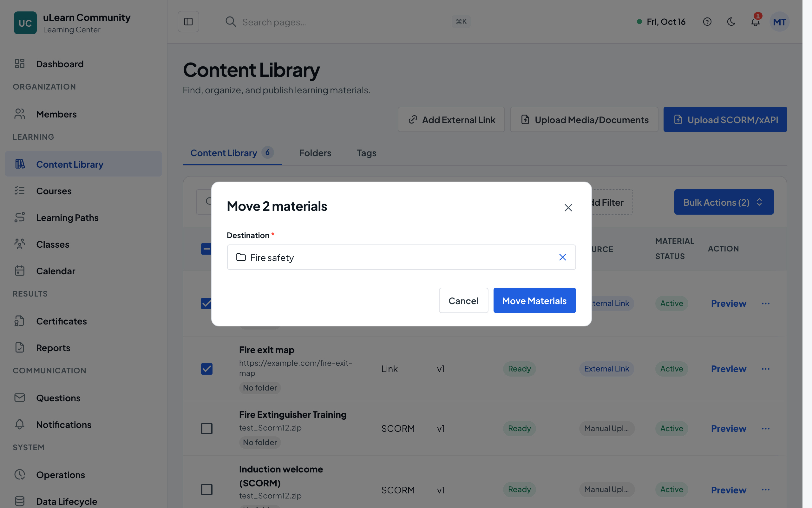This screenshot has width=812, height=508.
Task: Open the notifications bell in header
Action: (755, 22)
